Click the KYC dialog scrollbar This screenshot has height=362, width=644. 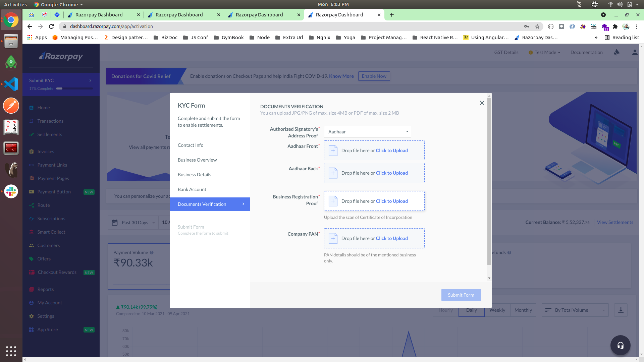tap(489, 181)
